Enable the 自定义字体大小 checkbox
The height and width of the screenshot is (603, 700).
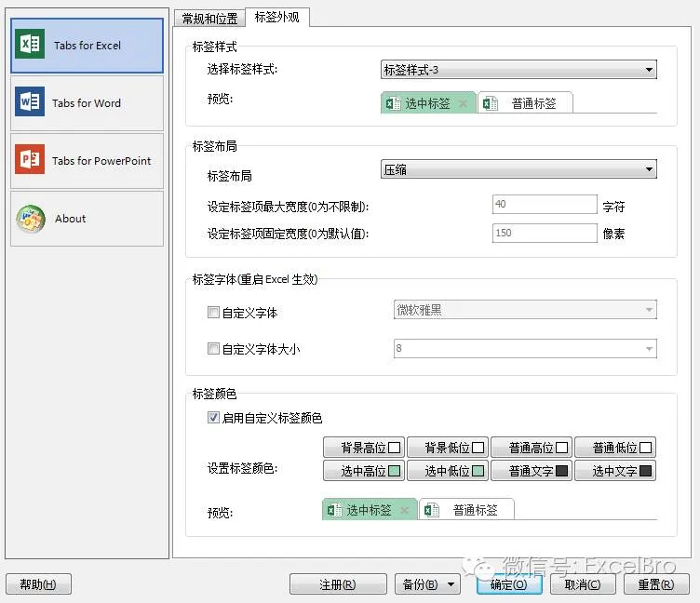tap(213, 348)
